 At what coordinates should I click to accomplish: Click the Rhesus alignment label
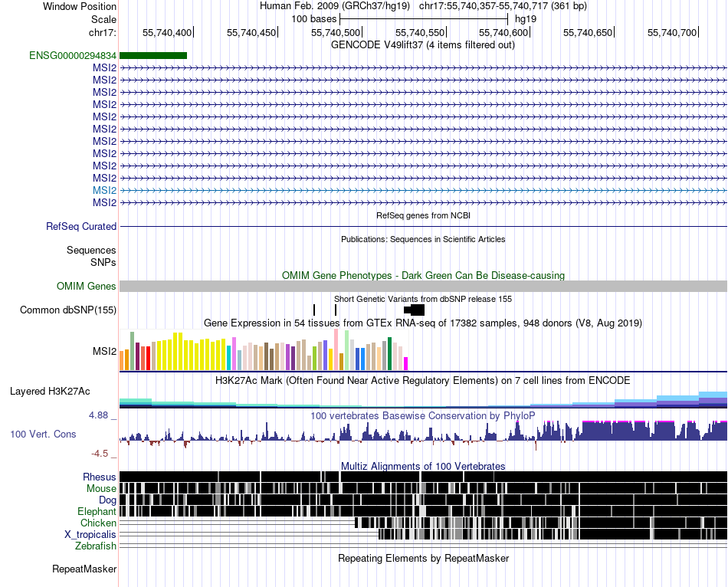click(100, 477)
